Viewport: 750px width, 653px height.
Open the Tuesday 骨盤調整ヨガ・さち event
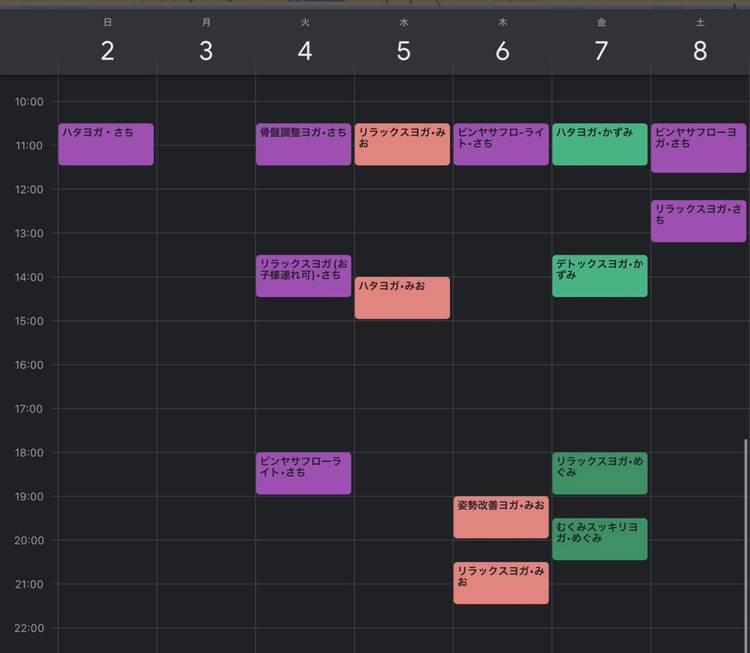pyautogui.click(x=303, y=144)
